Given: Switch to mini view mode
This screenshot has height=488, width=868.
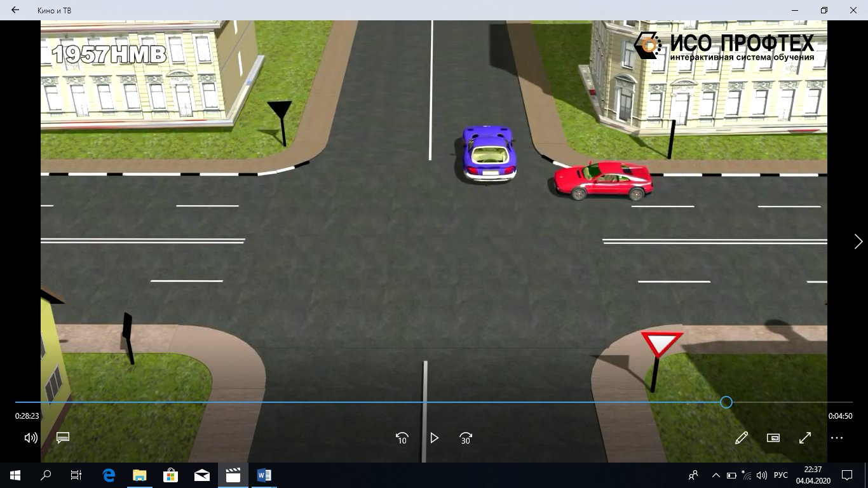Looking at the screenshot, I should 773,438.
